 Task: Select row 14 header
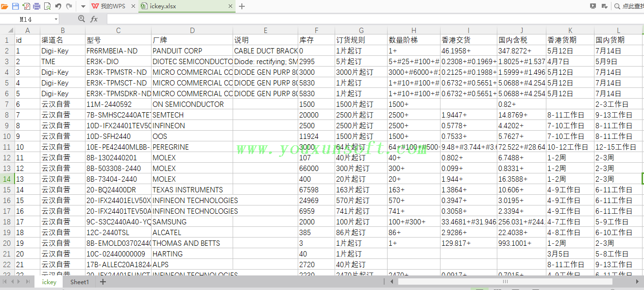[7, 179]
